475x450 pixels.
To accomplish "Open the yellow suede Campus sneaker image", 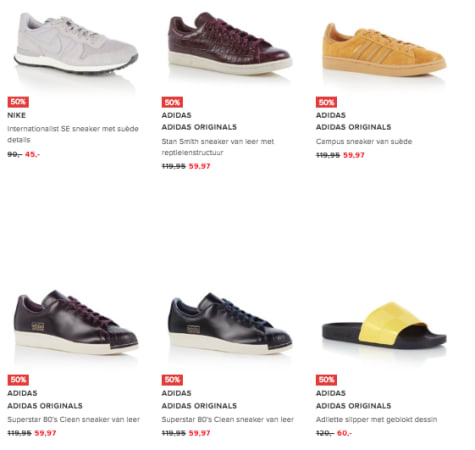I will (384, 49).
